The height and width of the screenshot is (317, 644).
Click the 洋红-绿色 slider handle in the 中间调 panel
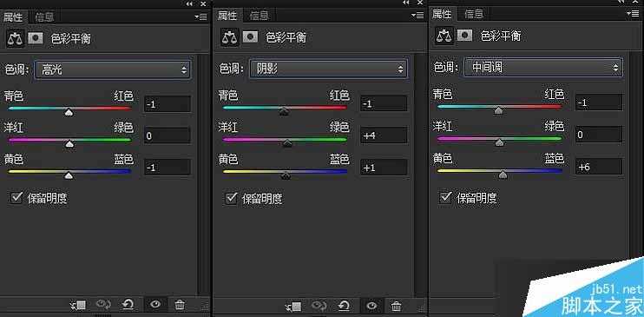(499, 142)
